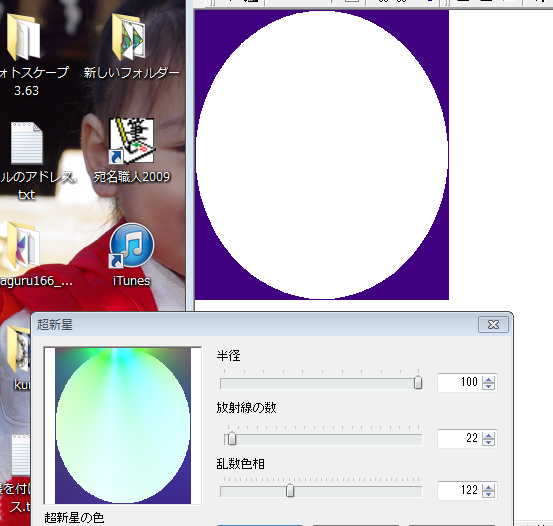Click the white ellipse on the canvas
The image size is (553, 526).
point(322,155)
